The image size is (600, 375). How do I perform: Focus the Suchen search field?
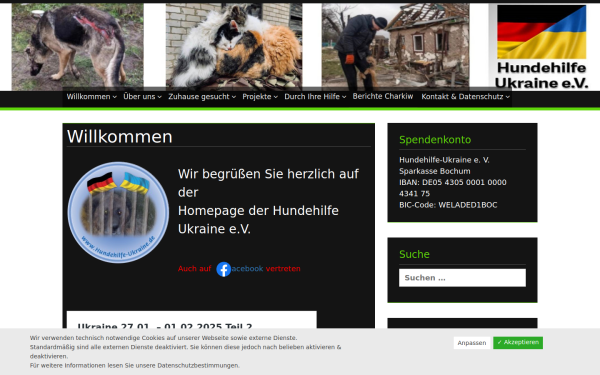tap(462, 278)
